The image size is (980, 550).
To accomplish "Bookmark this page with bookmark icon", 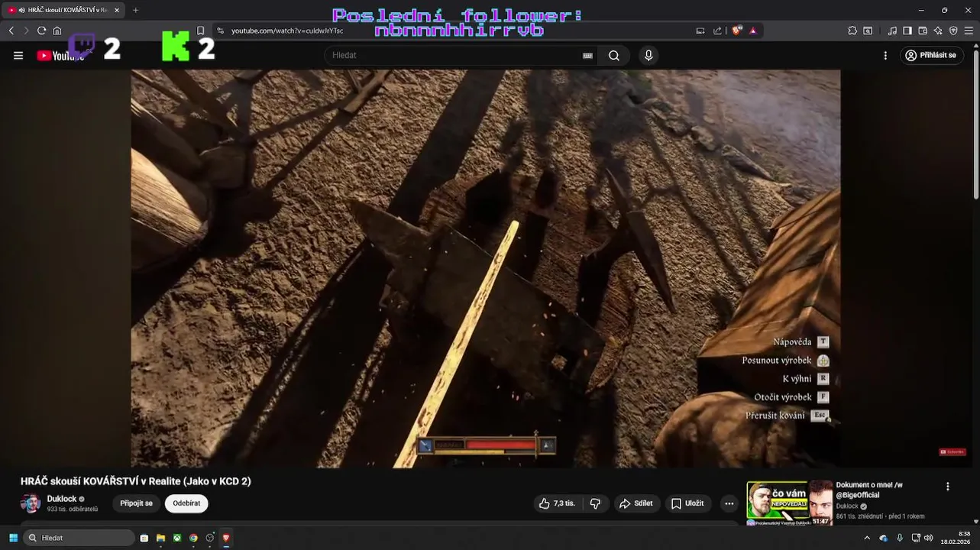I will [200, 31].
